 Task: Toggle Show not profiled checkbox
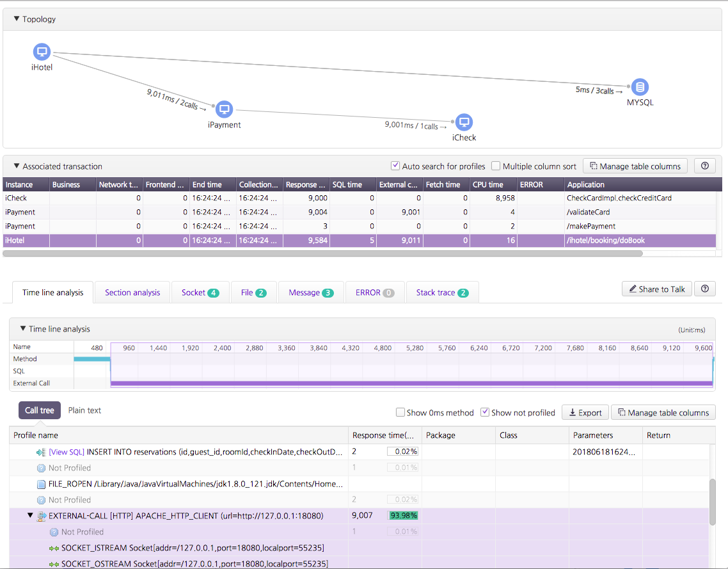(x=485, y=412)
